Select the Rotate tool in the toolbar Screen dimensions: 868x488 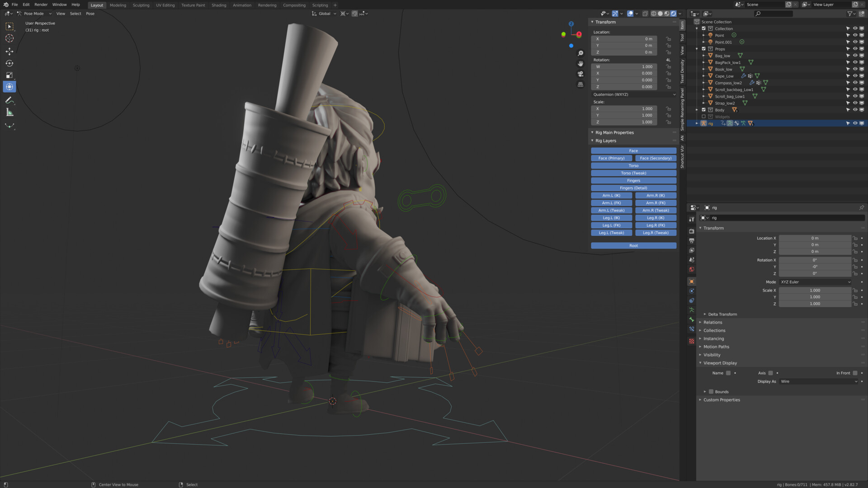tap(9, 63)
